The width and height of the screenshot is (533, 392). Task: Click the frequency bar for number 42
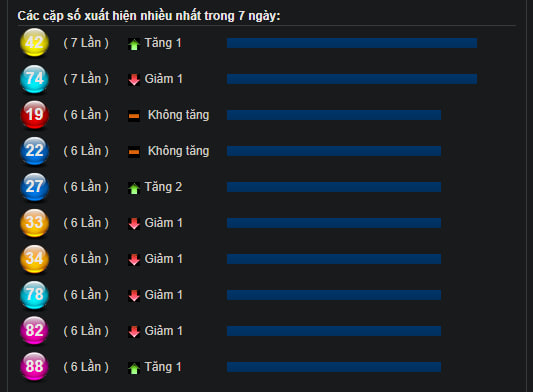(352, 43)
